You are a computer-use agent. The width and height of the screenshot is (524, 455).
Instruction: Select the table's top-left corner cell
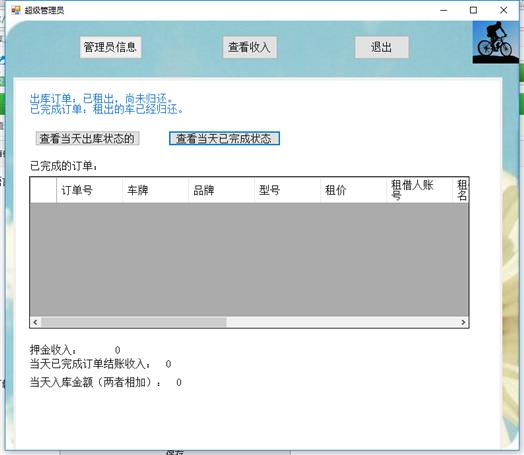click(43, 190)
